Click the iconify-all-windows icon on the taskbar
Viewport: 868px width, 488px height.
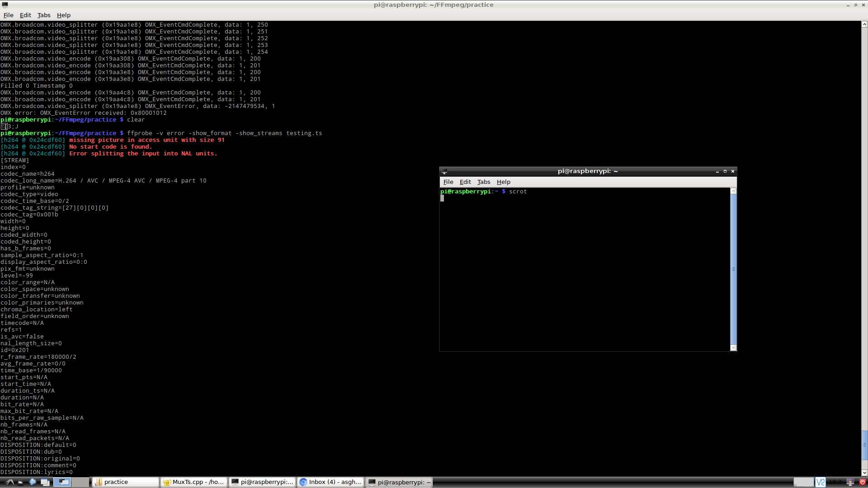pyautogui.click(x=45, y=482)
